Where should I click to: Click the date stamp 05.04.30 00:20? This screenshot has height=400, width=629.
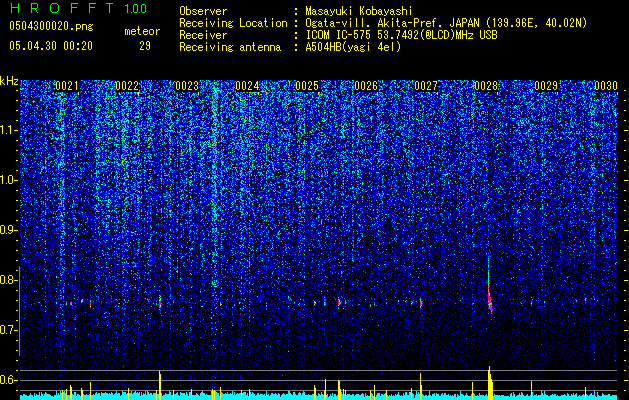[51, 46]
